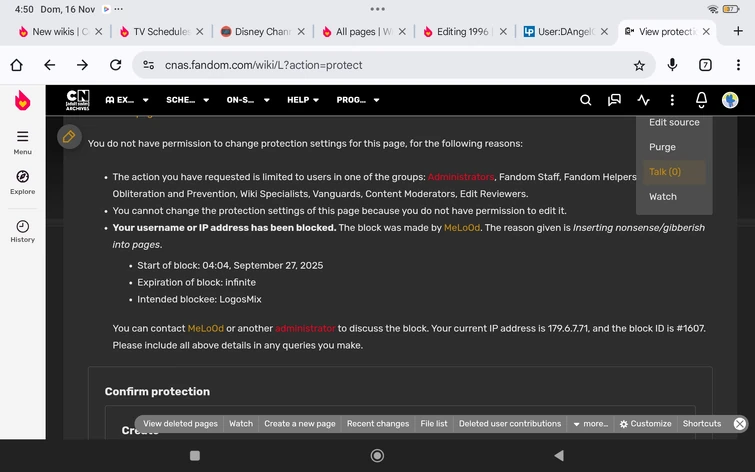The height and width of the screenshot is (472, 755).
Task: Bookmark this page with the star
Action: 639,66
